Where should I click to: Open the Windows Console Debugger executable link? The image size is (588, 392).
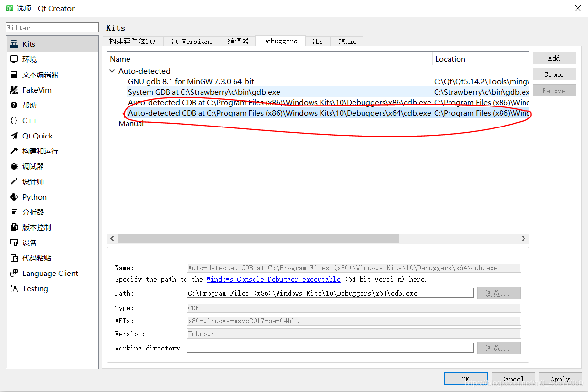(273, 279)
